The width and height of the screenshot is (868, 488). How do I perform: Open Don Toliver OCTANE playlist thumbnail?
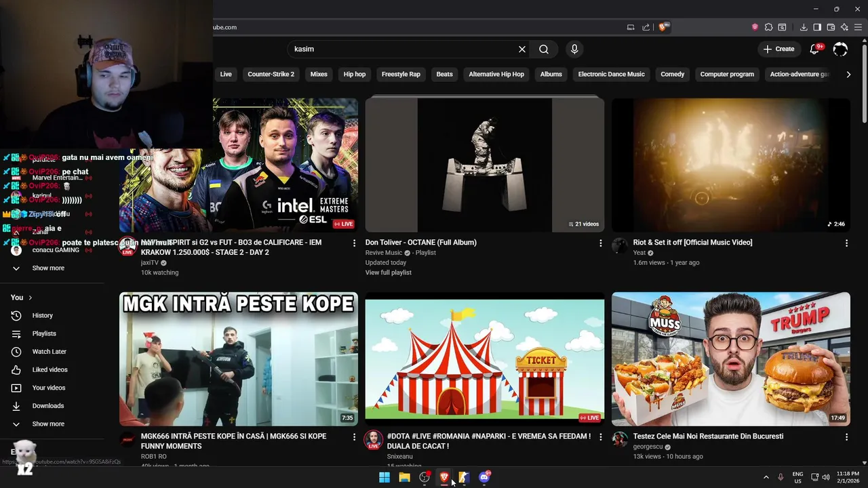485,165
